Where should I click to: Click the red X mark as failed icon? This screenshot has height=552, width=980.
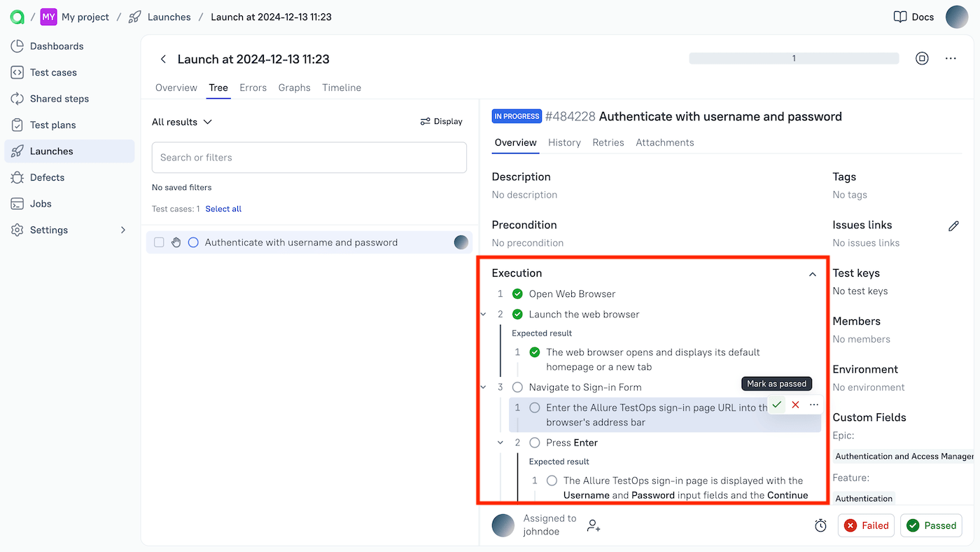(795, 405)
